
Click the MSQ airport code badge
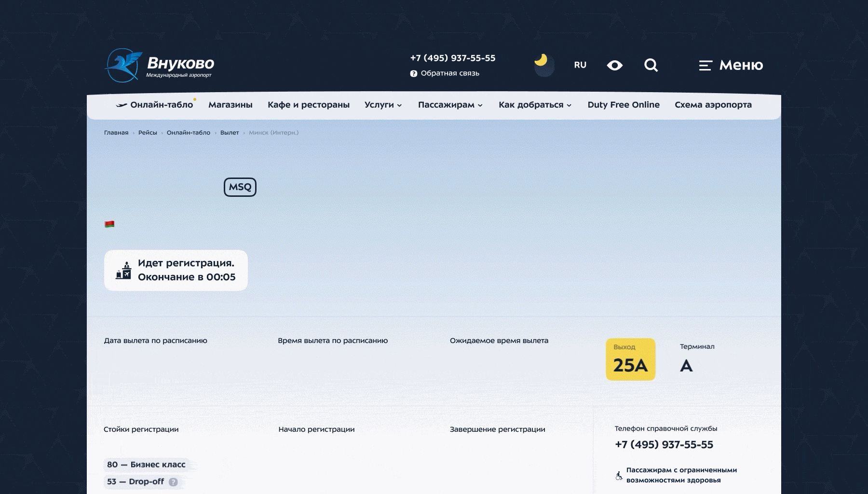pos(240,187)
